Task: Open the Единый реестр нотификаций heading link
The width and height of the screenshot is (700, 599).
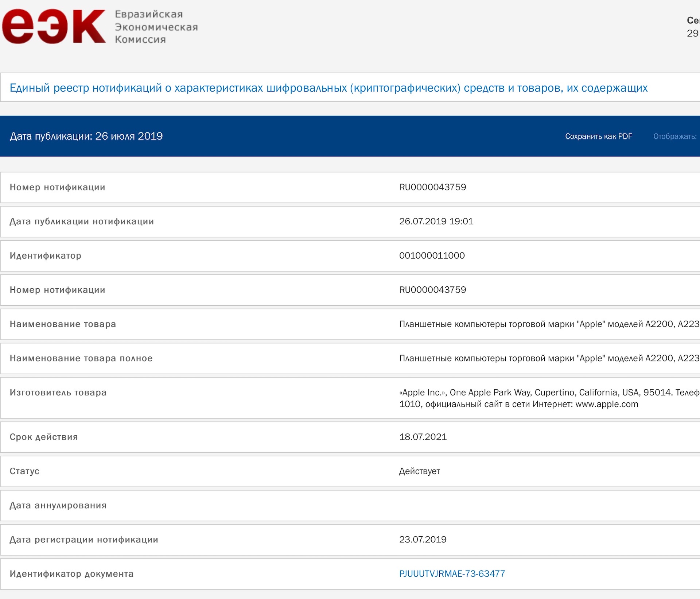Action: pyautogui.click(x=328, y=88)
